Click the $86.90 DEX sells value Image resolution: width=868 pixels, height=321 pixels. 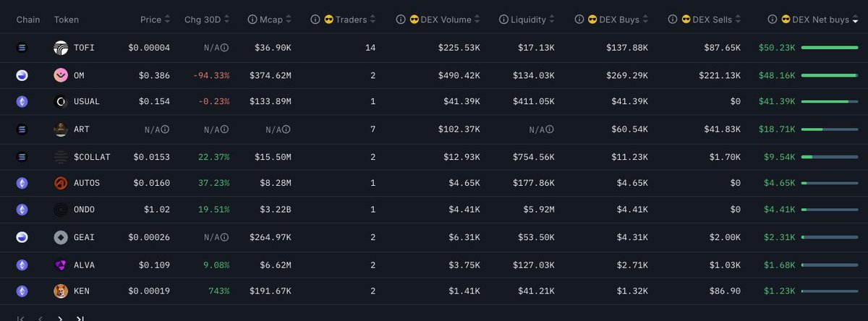coord(726,291)
